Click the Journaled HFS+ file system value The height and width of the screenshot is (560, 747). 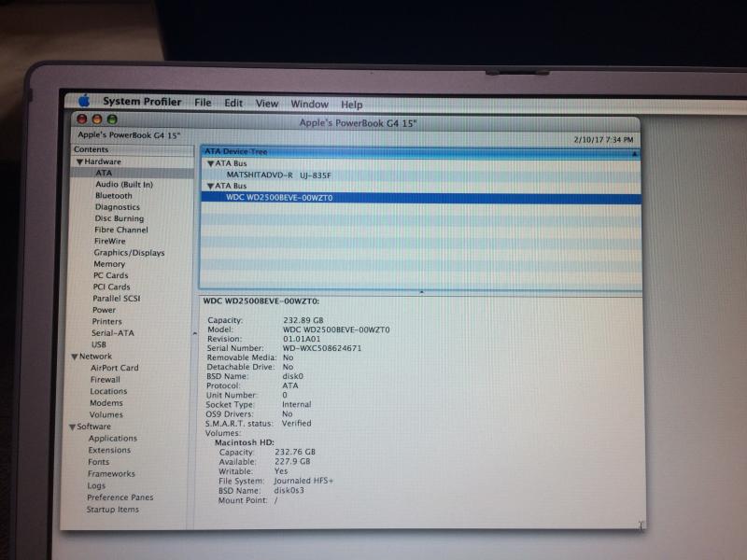[x=304, y=481]
